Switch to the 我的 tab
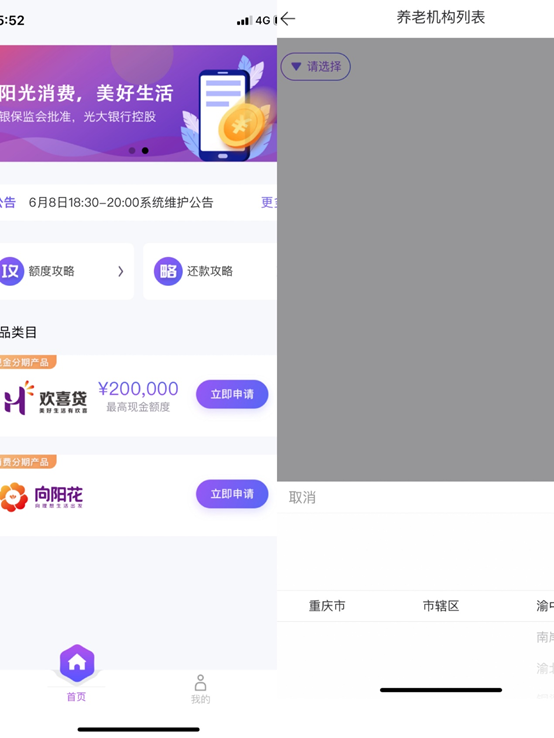Screen dimensions: 554x738 pos(201,689)
